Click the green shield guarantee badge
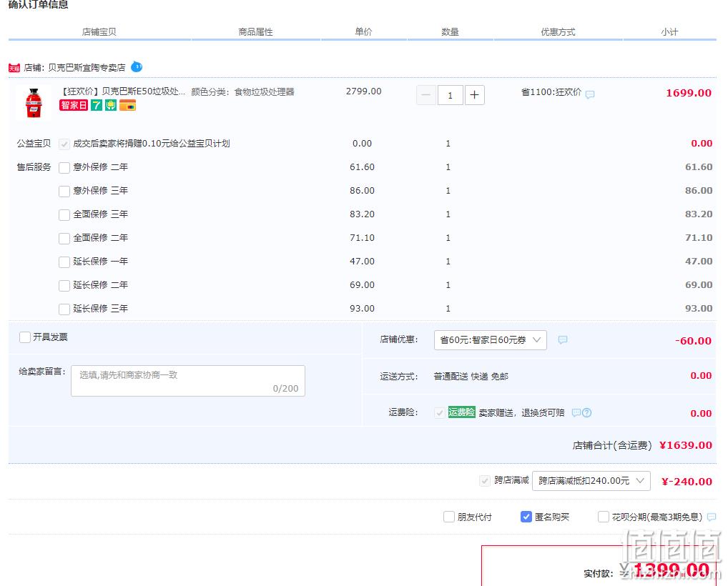Screen dimensions: 728x586 pos(111,105)
